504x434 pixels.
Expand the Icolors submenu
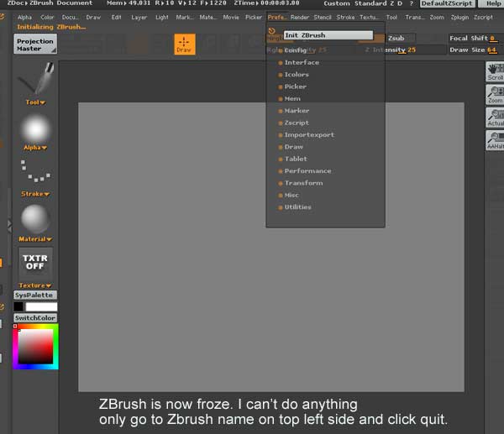[294, 75]
